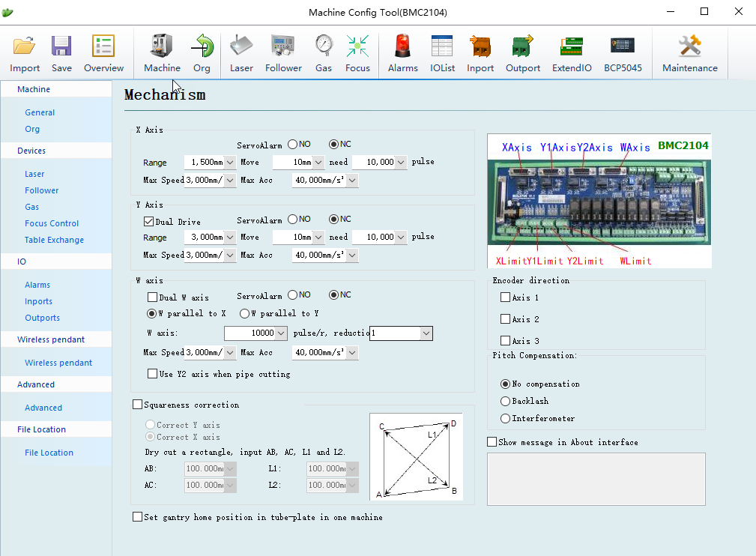Open Table Exchange in the sidebar
Image resolution: width=756 pixels, height=556 pixels.
tap(54, 240)
